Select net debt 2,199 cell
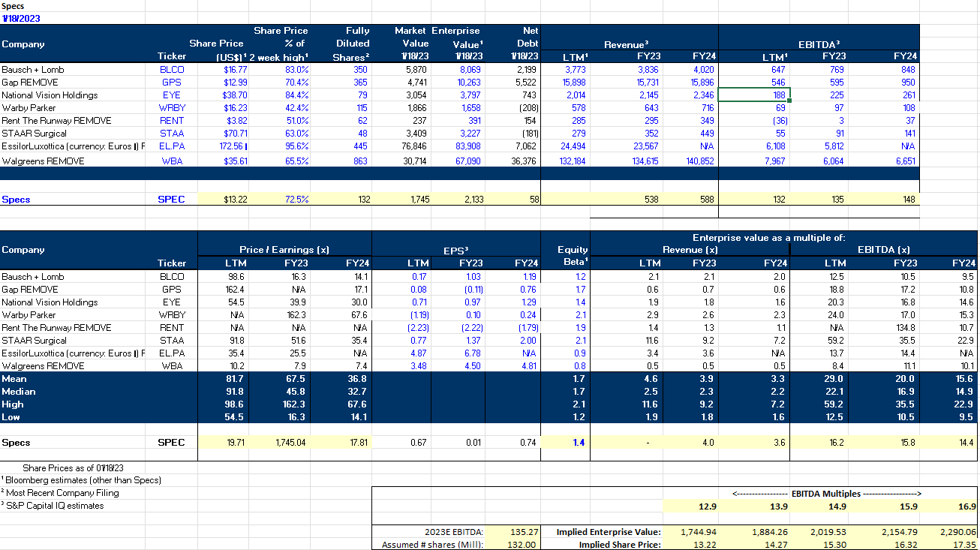Viewport: 980px width, 550px height. tap(528, 70)
